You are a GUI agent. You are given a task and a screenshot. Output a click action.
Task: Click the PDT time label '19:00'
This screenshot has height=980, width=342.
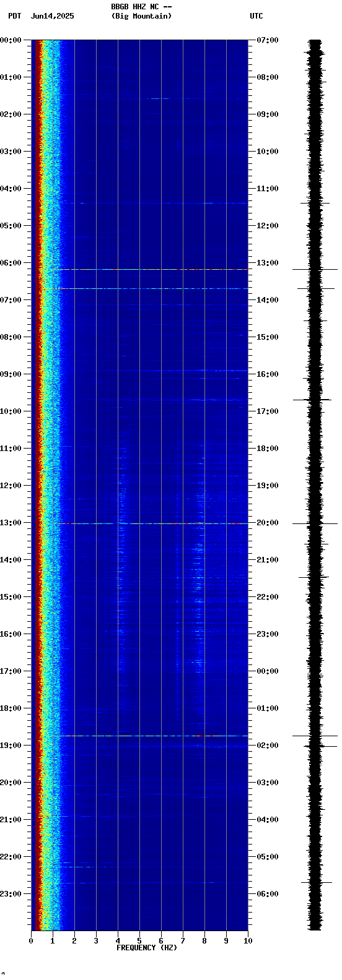click(11, 746)
